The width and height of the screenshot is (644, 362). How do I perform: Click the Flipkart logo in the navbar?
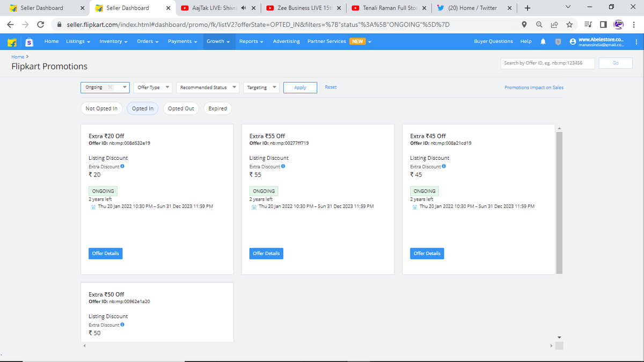point(11,41)
